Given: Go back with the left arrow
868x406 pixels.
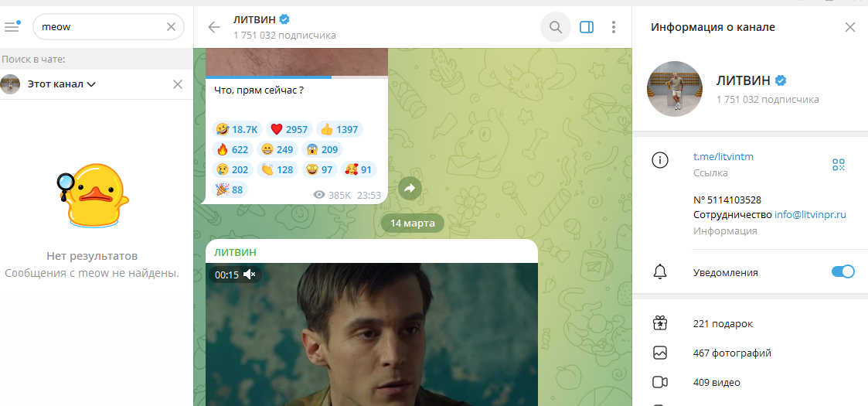Looking at the screenshot, I should [x=213, y=27].
